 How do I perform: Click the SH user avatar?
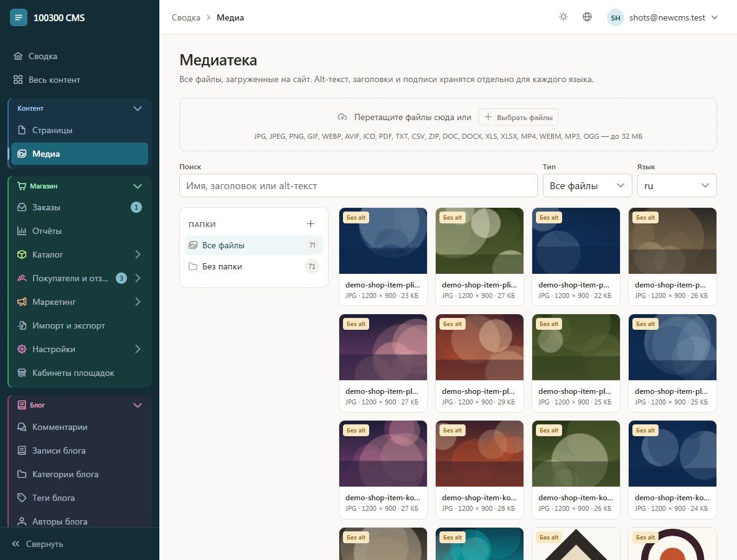[615, 17]
